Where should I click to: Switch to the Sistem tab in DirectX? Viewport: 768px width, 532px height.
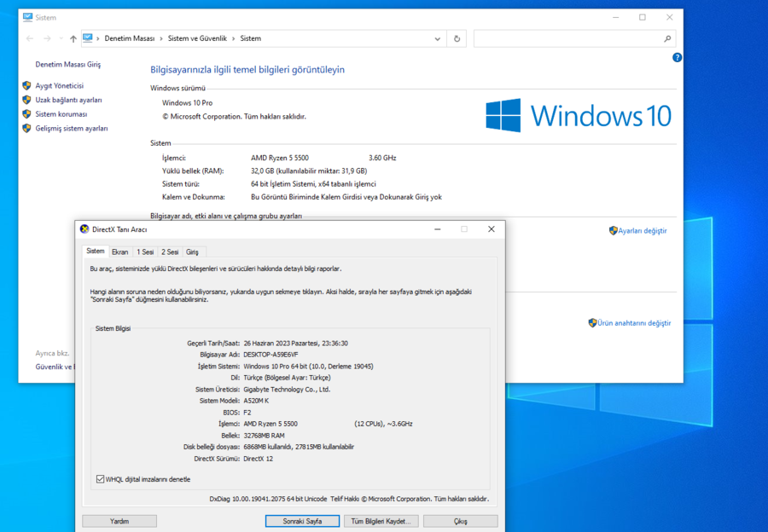[96, 251]
